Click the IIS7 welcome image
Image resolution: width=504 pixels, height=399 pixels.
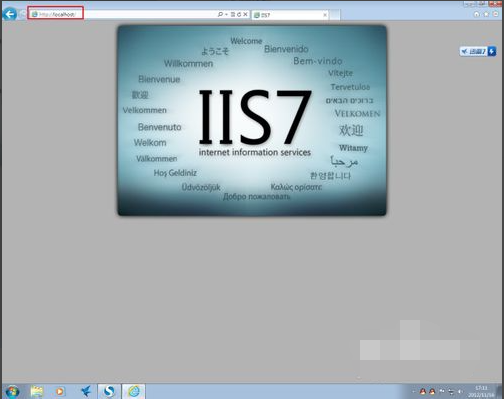pos(252,120)
